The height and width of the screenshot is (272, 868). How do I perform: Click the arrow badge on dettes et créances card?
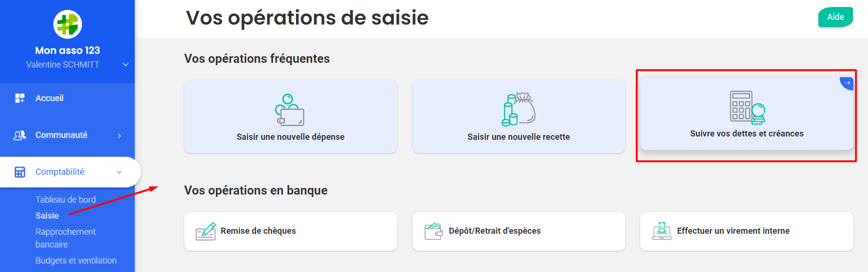(847, 83)
